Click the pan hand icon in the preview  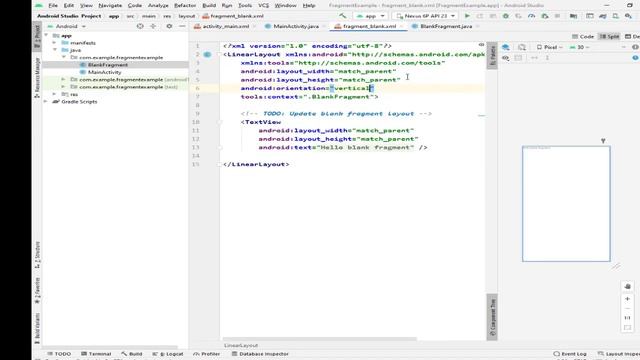coord(628,287)
